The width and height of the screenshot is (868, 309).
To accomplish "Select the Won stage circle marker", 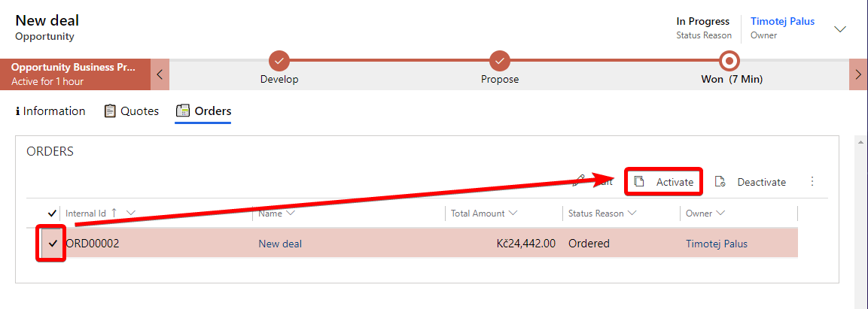I will [729, 59].
